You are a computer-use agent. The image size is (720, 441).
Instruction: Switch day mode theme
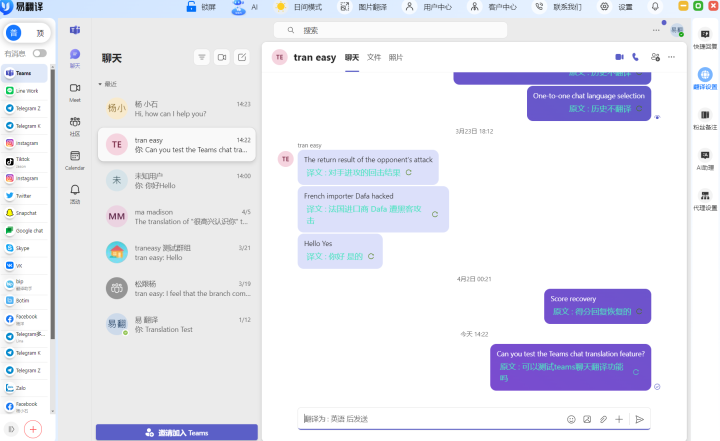point(298,7)
